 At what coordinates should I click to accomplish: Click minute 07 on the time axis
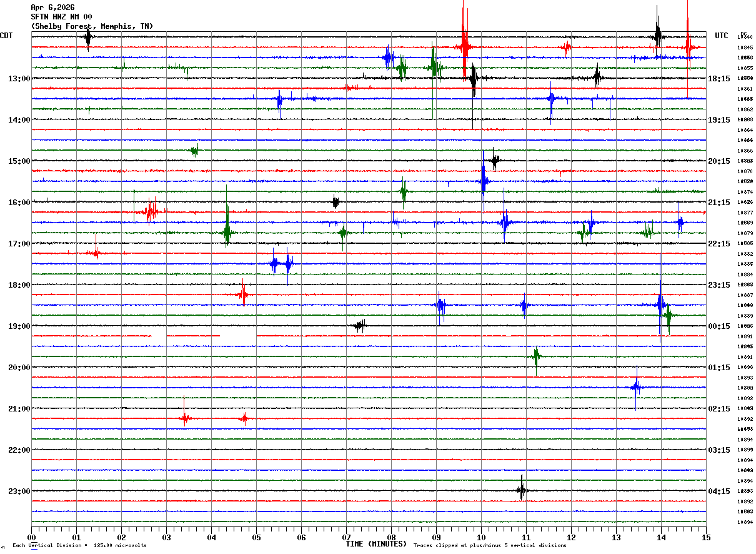tap(346, 537)
